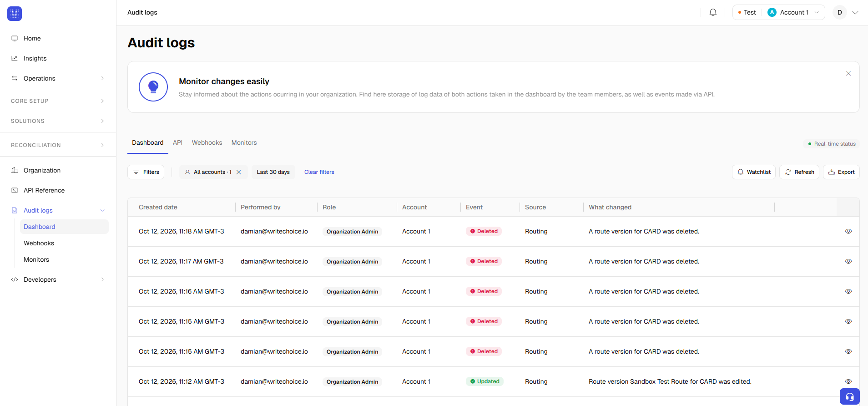Switch to the Monitors tab

[244, 142]
